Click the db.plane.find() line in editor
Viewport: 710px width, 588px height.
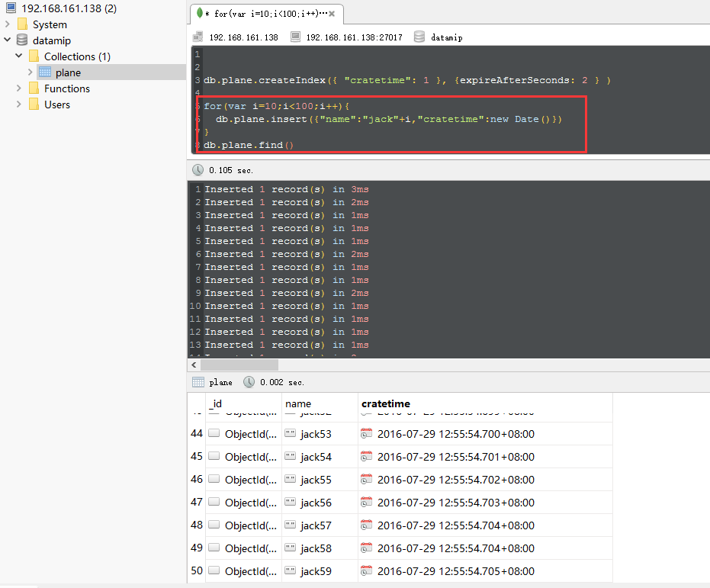point(249,145)
